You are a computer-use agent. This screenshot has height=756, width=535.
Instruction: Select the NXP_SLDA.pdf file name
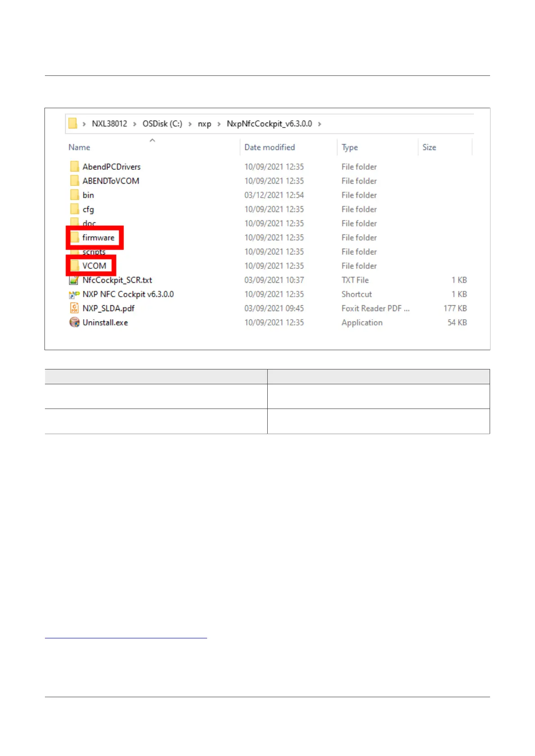point(108,308)
